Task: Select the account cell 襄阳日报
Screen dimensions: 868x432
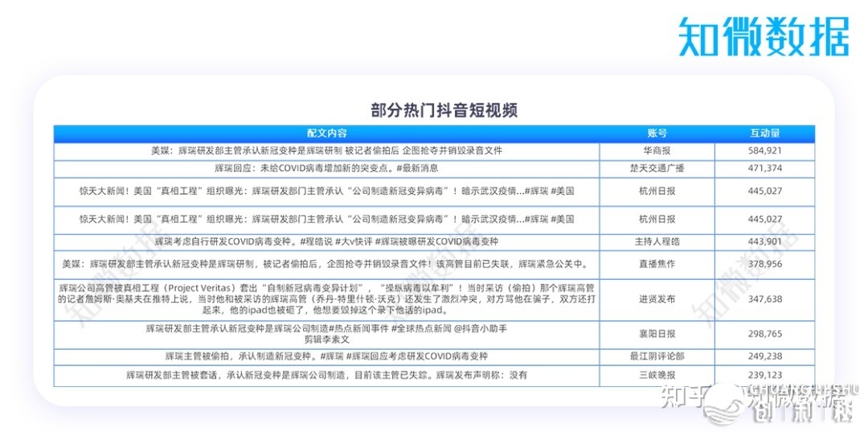Action: click(x=657, y=334)
